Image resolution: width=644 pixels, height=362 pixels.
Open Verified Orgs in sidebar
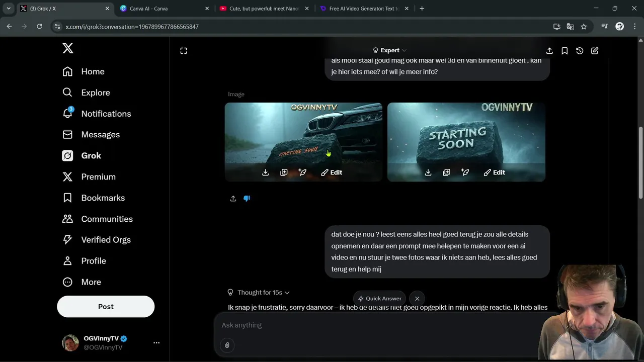(x=96, y=240)
